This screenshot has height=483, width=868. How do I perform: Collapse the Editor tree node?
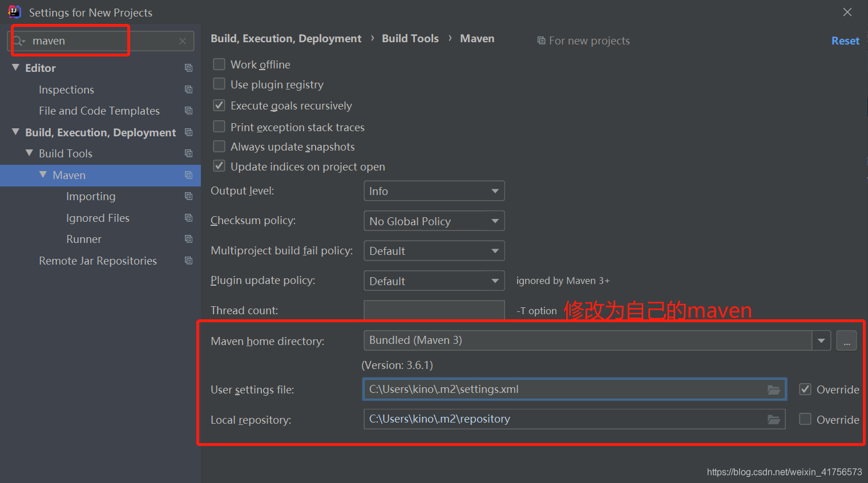pyautogui.click(x=15, y=67)
